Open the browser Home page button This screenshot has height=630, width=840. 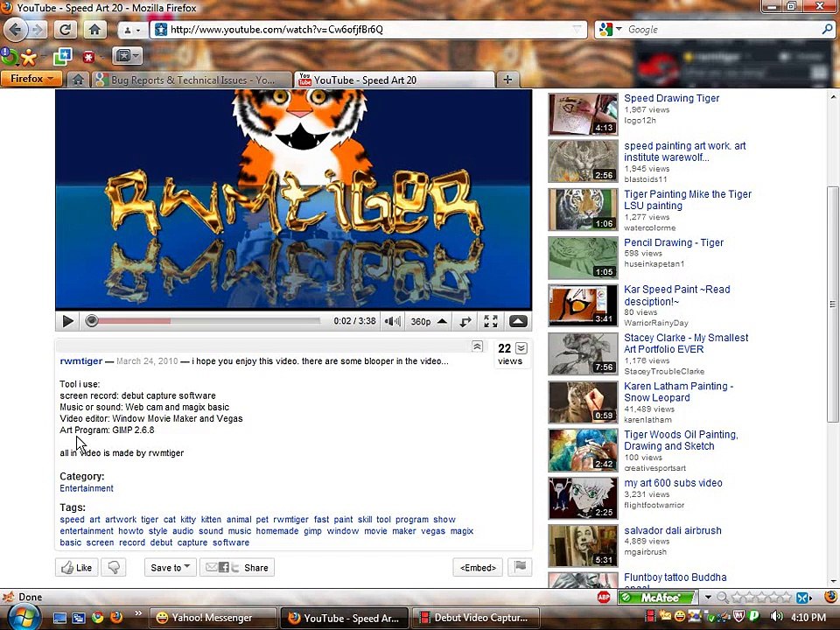pyautogui.click(x=94, y=29)
